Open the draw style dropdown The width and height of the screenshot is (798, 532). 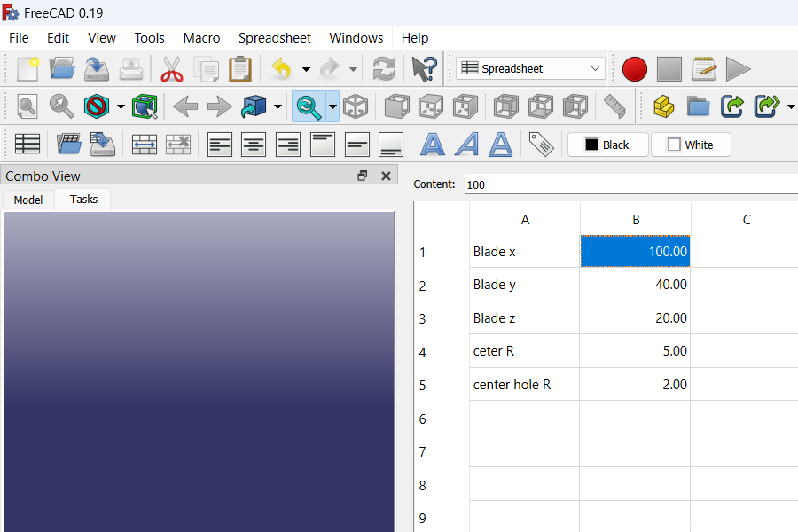[x=120, y=106]
